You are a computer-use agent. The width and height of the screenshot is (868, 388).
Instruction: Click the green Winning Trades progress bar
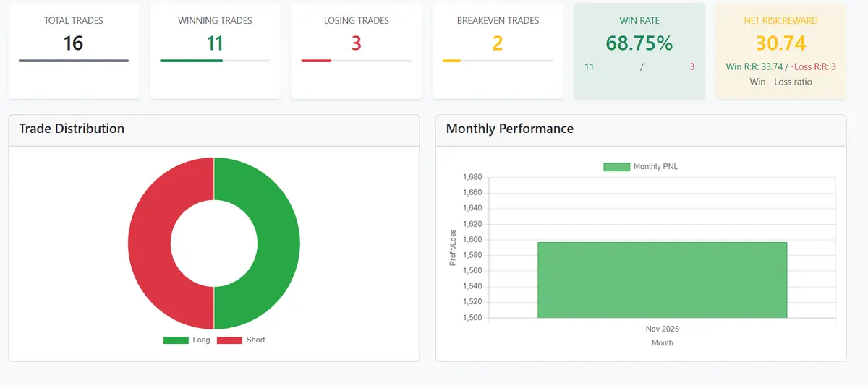click(x=191, y=61)
